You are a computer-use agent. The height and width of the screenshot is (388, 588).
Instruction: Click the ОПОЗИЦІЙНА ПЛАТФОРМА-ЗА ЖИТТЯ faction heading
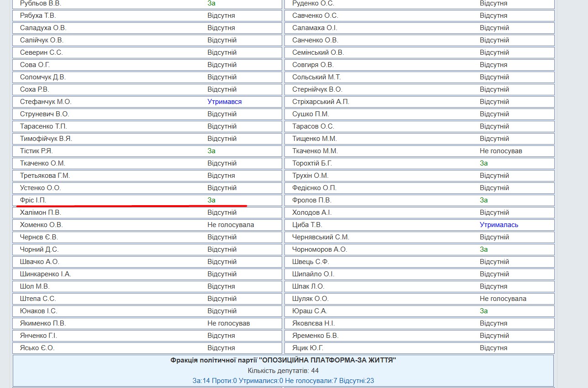pos(283,360)
